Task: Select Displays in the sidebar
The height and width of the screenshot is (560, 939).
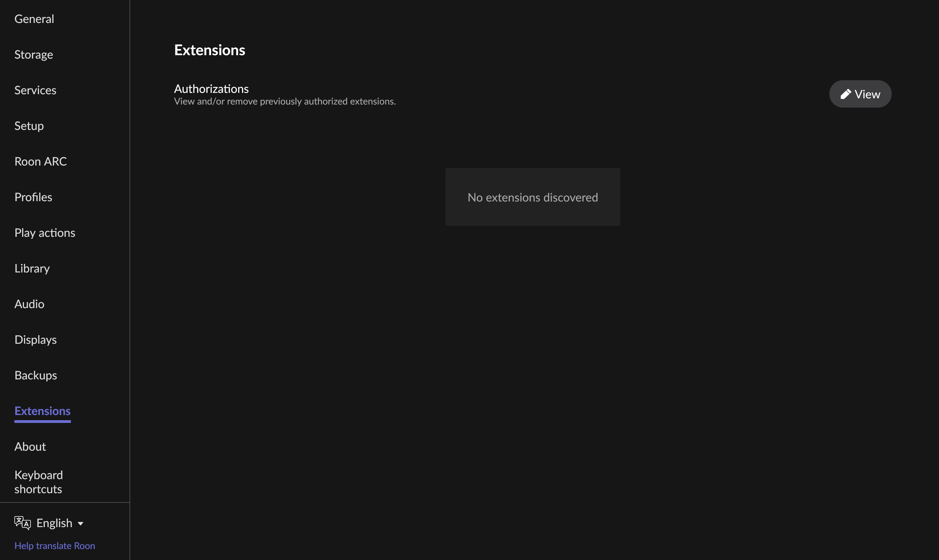Action: click(x=35, y=340)
